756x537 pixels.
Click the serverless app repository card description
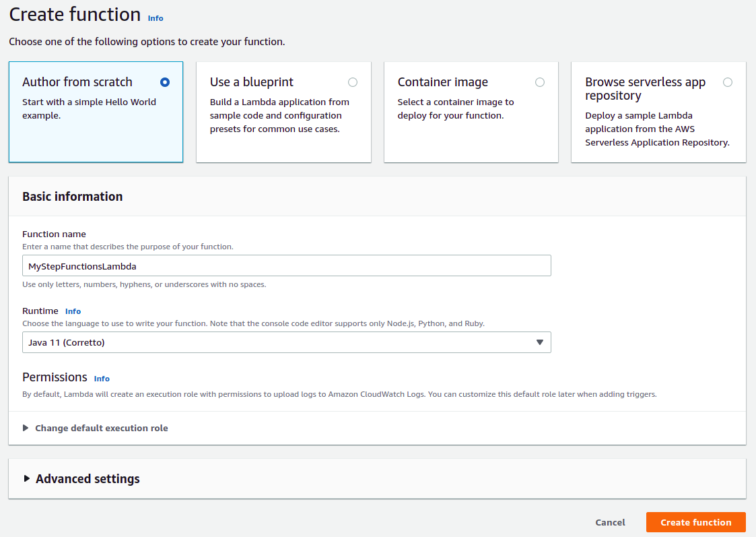click(x=657, y=129)
